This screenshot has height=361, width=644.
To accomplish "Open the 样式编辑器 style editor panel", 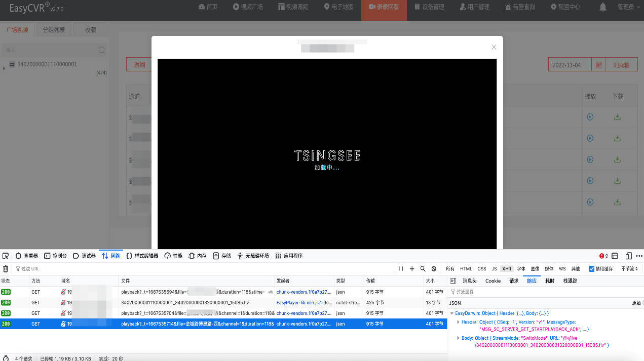I will pyautogui.click(x=142, y=256).
